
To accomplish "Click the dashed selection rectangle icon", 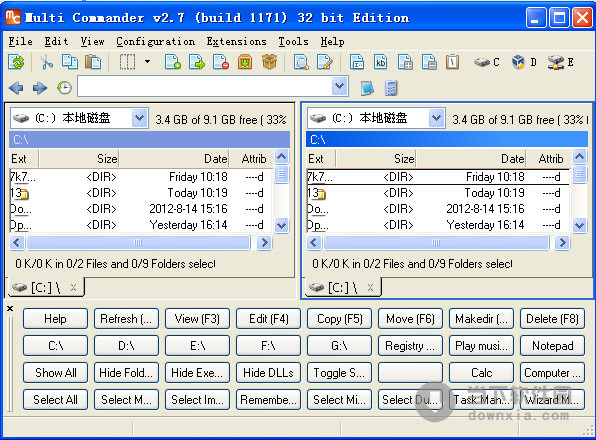I will (x=127, y=62).
